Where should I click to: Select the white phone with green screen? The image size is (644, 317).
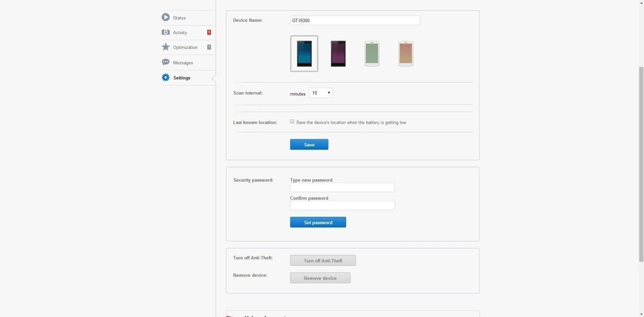[x=372, y=53]
